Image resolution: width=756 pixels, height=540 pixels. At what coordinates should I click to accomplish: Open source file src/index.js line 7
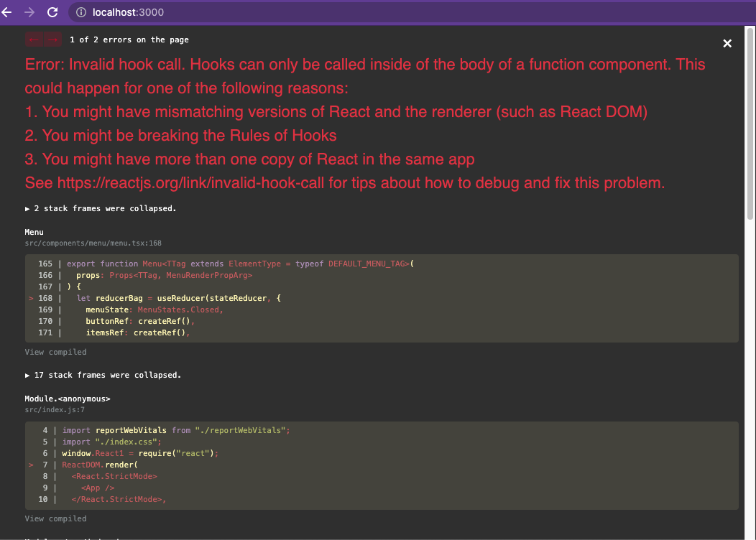pos(55,409)
